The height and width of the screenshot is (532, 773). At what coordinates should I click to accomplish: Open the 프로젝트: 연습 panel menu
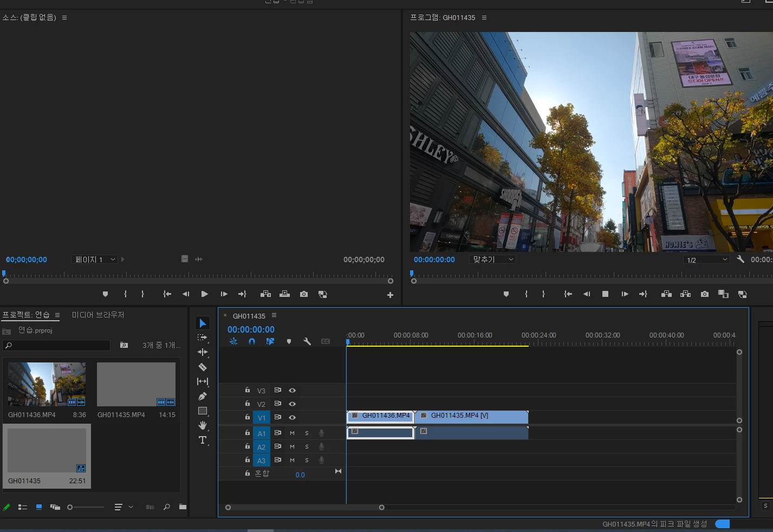coord(57,315)
